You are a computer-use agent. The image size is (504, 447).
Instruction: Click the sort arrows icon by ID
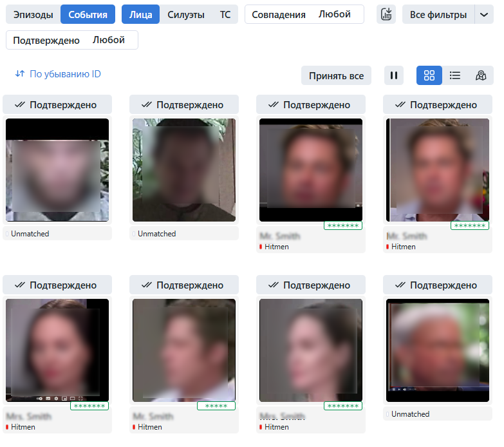pos(19,74)
